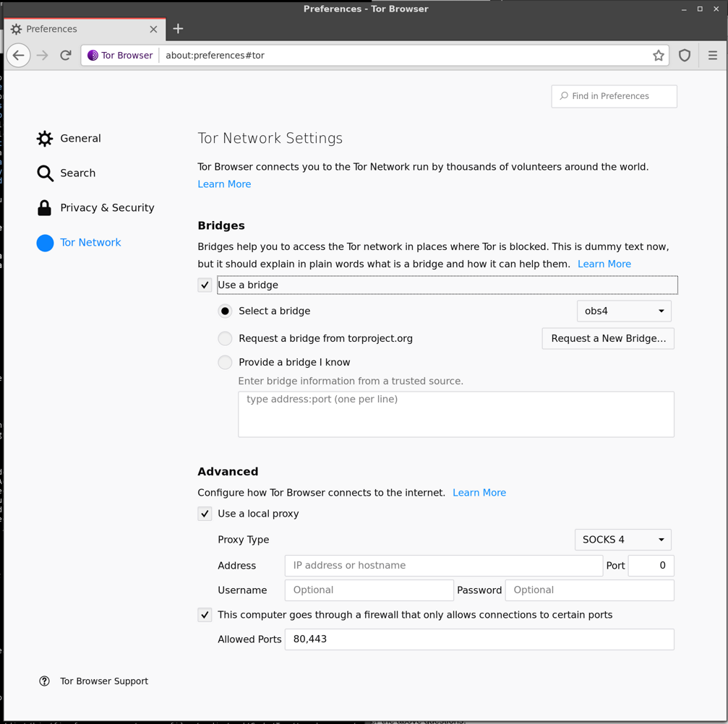Click the 'Bridges' section heading
The image size is (728, 724).
tap(221, 225)
